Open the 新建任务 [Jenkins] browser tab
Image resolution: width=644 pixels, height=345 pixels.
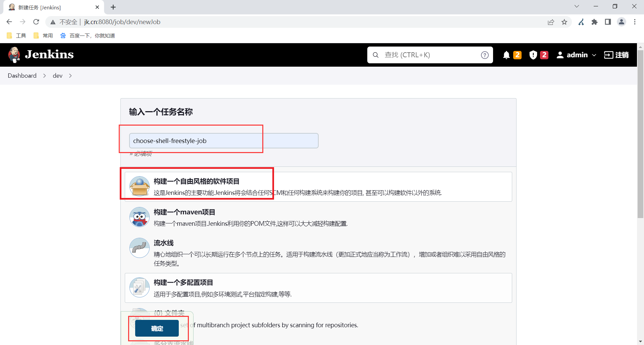coord(54,7)
